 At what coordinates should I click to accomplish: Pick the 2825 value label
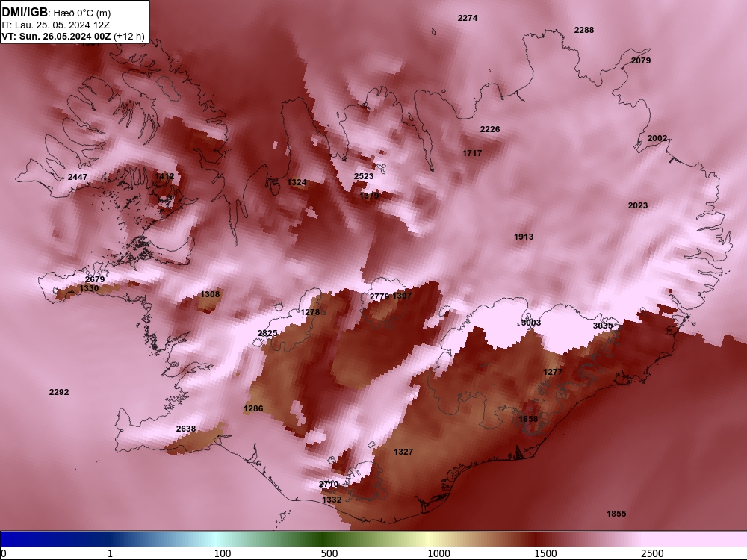pyautogui.click(x=267, y=333)
